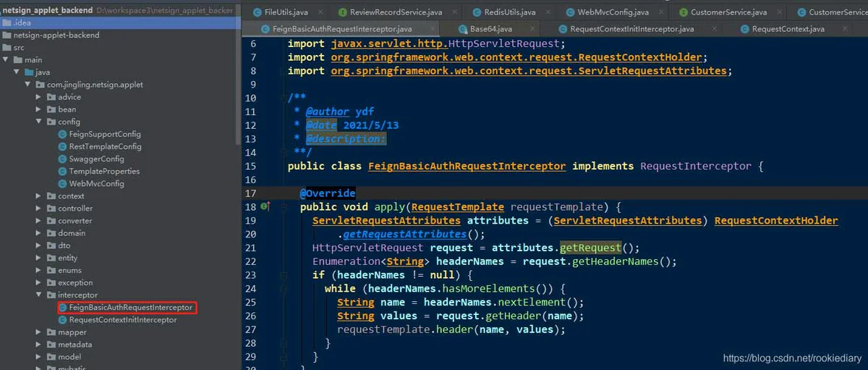Open the Base64.java tab
The width and height of the screenshot is (868, 370).
click(x=491, y=29)
